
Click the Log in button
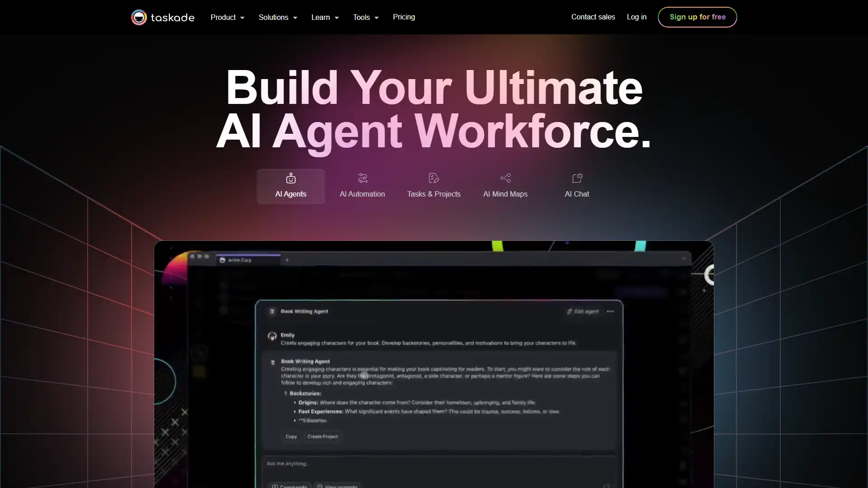(x=637, y=17)
